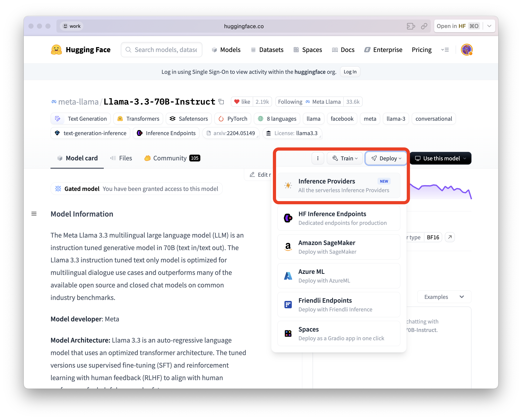Viewport: 522px width, 420px height.
Task: Expand the Open in HF chevron
Action: (x=489, y=26)
